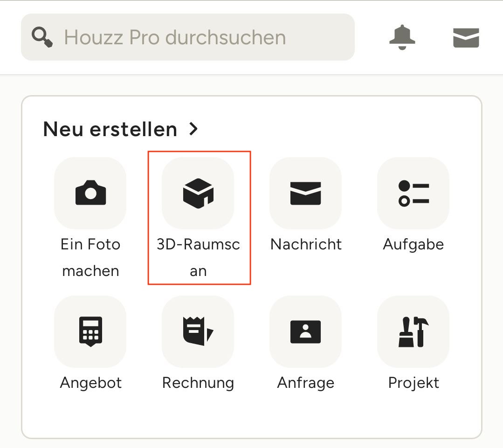Viewport: 503px width, 448px height.
Task: Select the Projekt tools icon
Action: 413,331
